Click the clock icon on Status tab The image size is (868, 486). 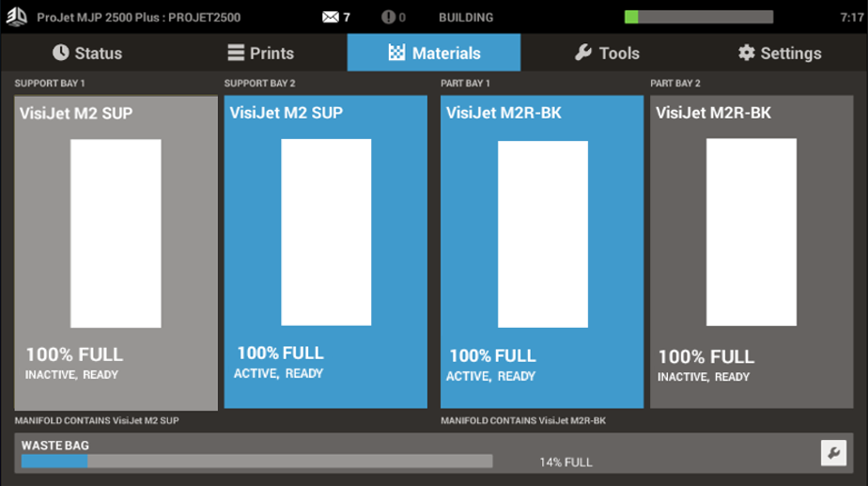click(61, 53)
